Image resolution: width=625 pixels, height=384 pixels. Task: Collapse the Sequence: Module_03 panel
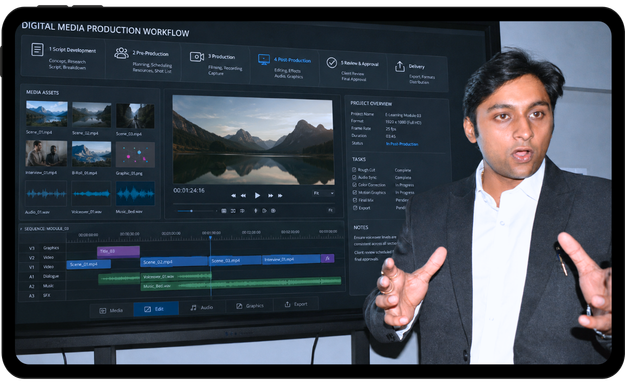coord(21,229)
